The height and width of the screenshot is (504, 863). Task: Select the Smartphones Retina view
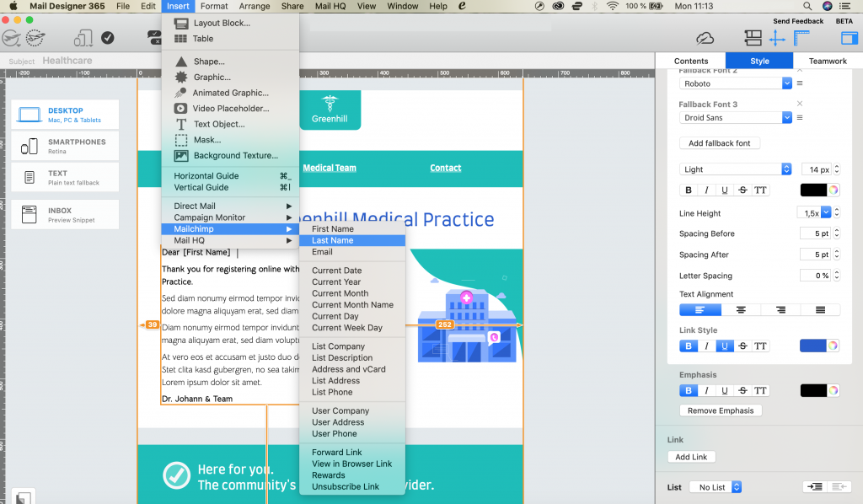point(65,146)
